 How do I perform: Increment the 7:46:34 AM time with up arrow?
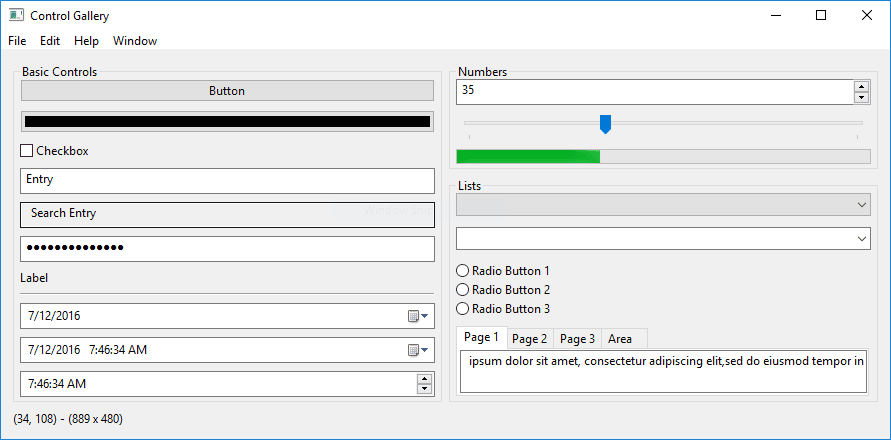click(424, 379)
